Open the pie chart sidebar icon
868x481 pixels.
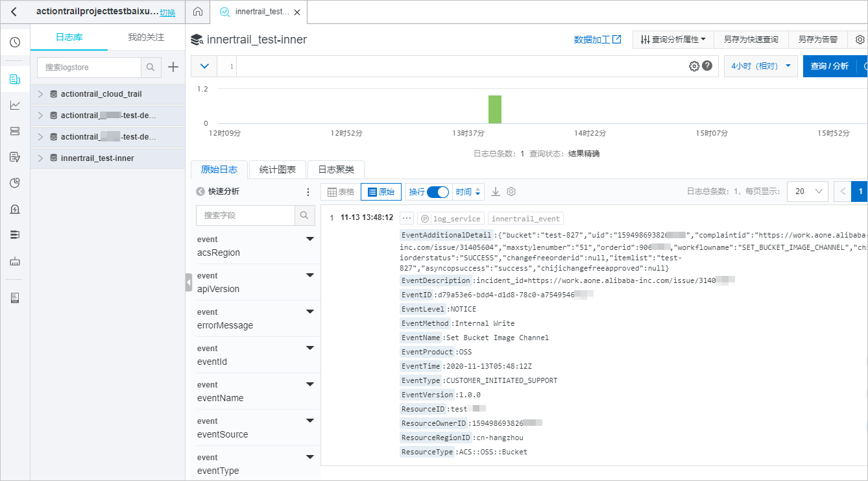pyautogui.click(x=15, y=183)
